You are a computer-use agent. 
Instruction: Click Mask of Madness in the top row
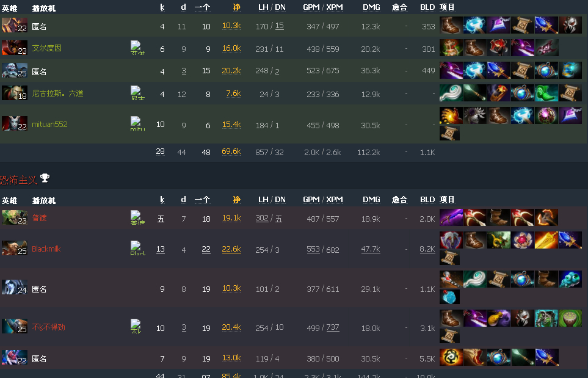(x=570, y=25)
